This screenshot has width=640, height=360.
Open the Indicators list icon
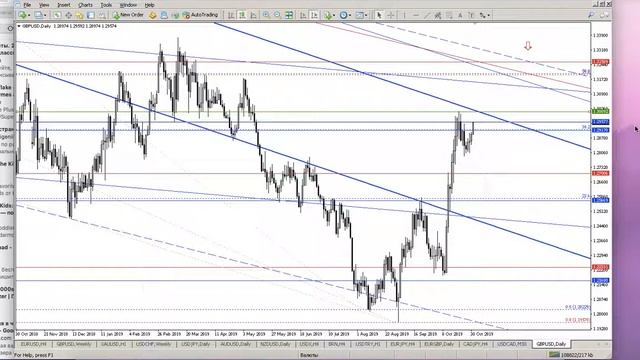click(x=328, y=15)
